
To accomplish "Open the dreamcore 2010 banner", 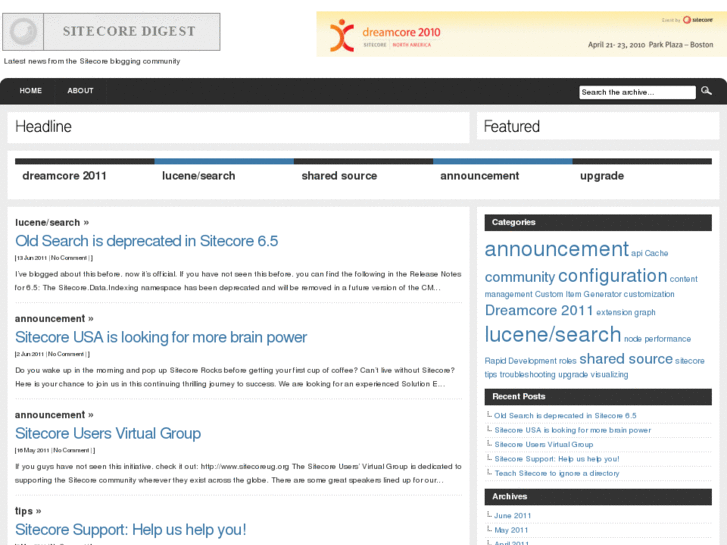I will (x=522, y=34).
